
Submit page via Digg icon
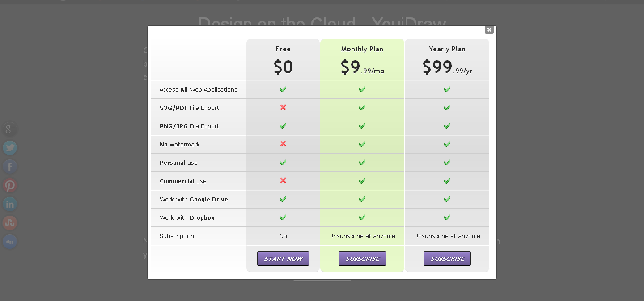(10, 242)
